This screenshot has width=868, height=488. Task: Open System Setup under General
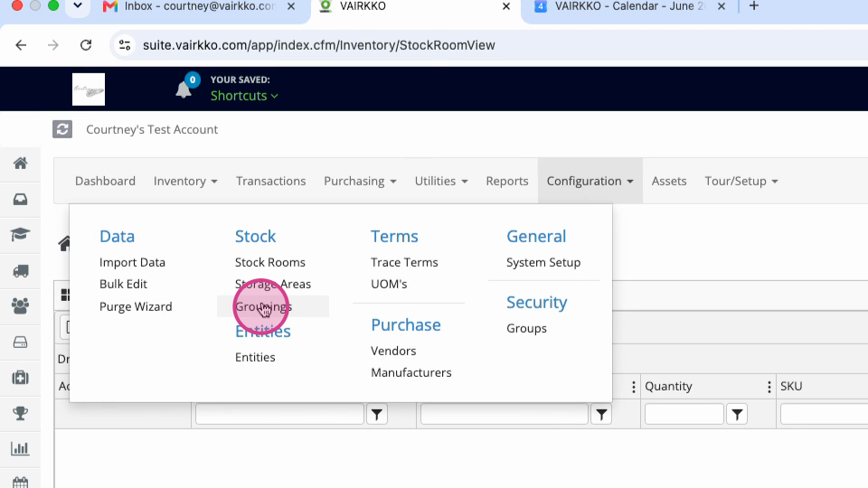point(543,263)
